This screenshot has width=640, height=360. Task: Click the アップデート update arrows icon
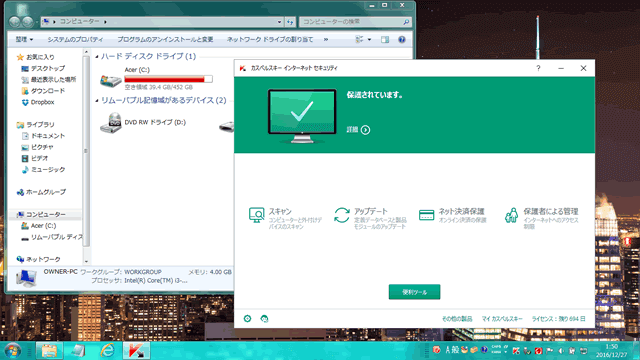pyautogui.click(x=342, y=215)
